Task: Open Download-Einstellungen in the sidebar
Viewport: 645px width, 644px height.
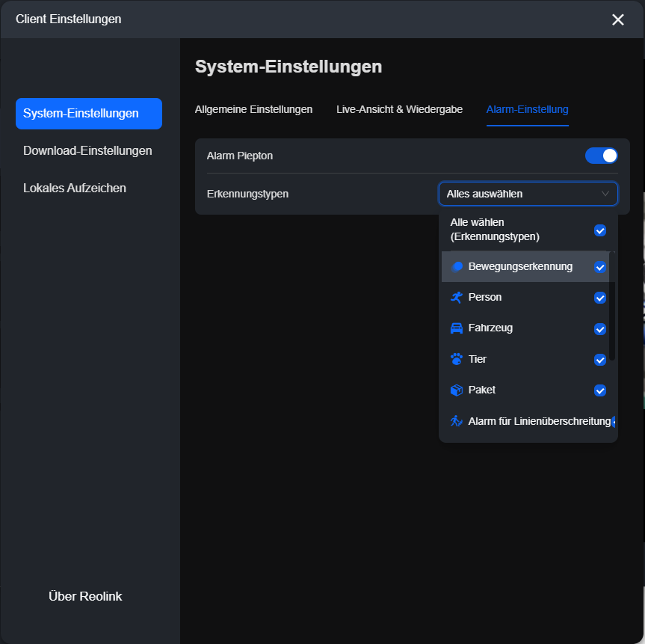Action: point(87,150)
